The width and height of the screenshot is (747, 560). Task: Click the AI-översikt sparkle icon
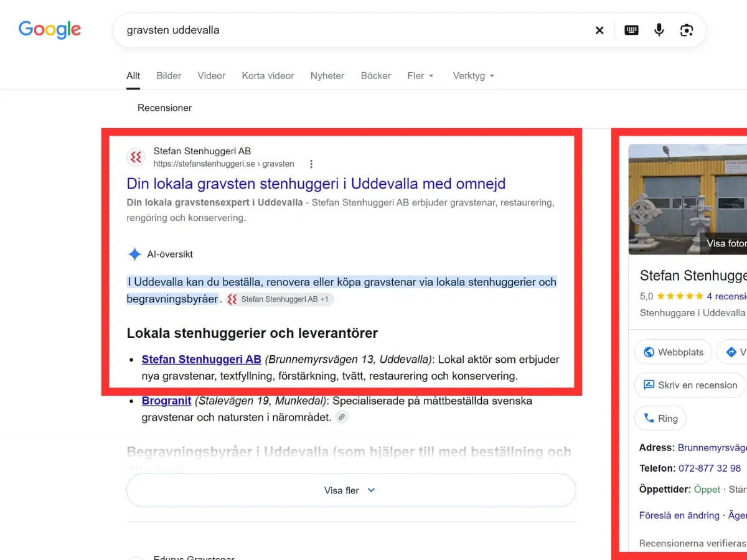click(134, 254)
